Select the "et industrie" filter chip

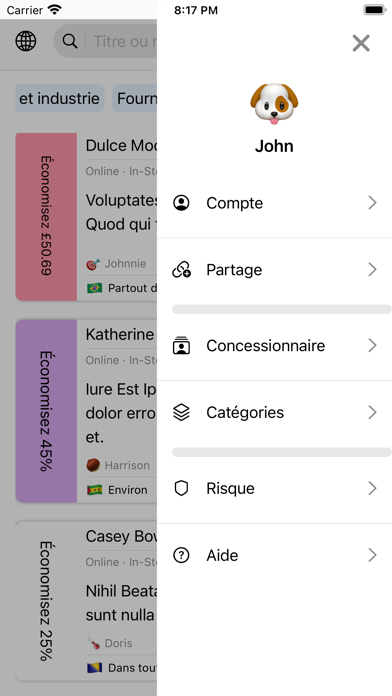click(x=60, y=98)
